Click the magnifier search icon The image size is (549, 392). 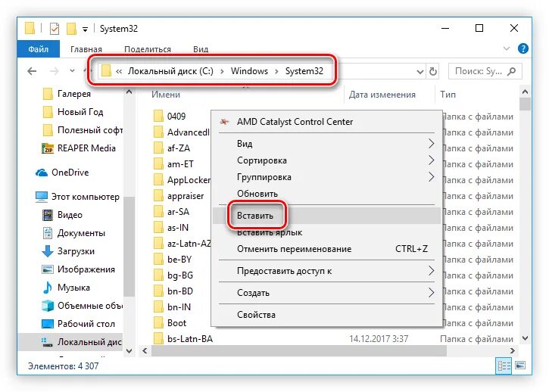(511, 71)
